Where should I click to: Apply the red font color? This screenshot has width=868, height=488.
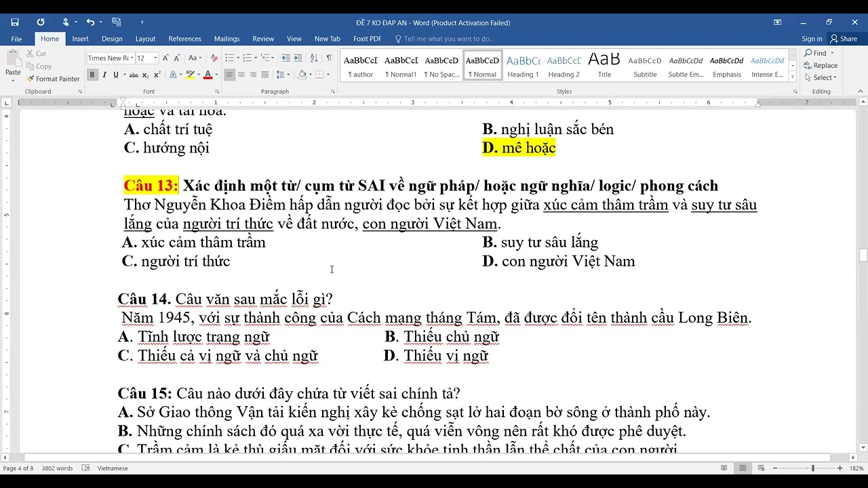[x=208, y=75]
